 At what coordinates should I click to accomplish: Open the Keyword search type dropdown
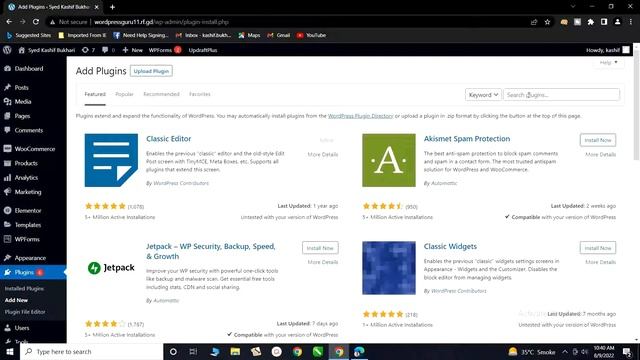click(x=483, y=95)
